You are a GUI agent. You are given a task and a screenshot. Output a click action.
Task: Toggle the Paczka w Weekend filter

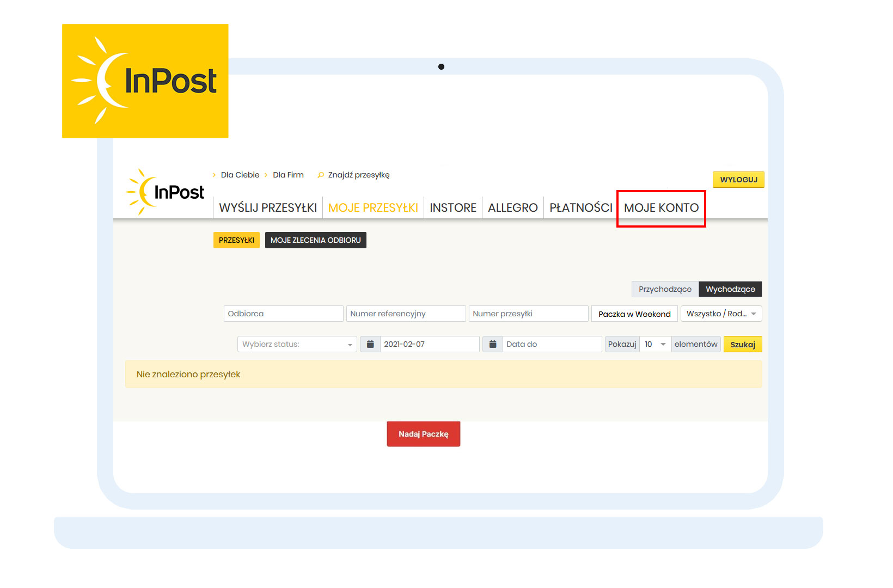point(634,314)
